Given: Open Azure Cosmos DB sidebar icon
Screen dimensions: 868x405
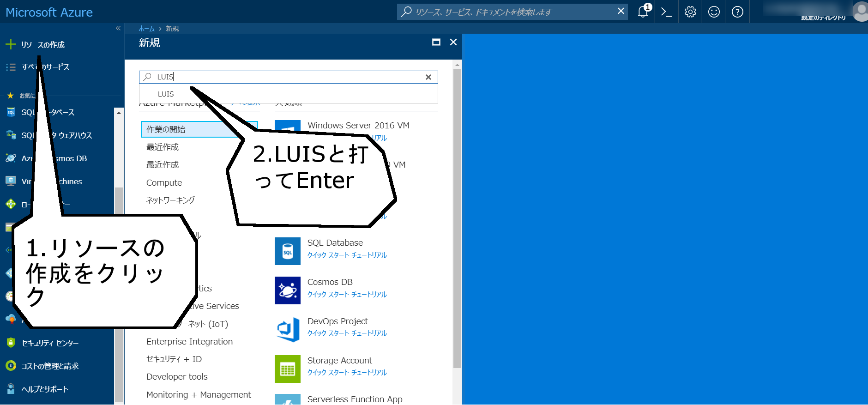Looking at the screenshot, I should coord(11,158).
